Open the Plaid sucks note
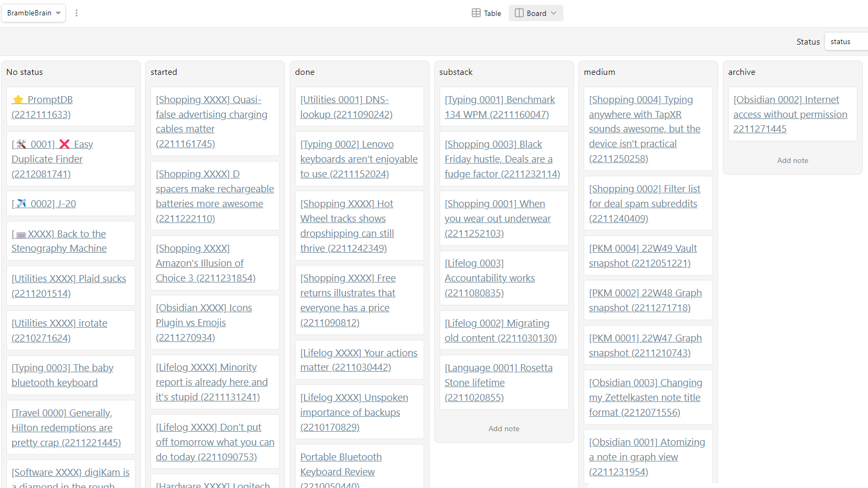The height and width of the screenshot is (488, 868). 69,286
